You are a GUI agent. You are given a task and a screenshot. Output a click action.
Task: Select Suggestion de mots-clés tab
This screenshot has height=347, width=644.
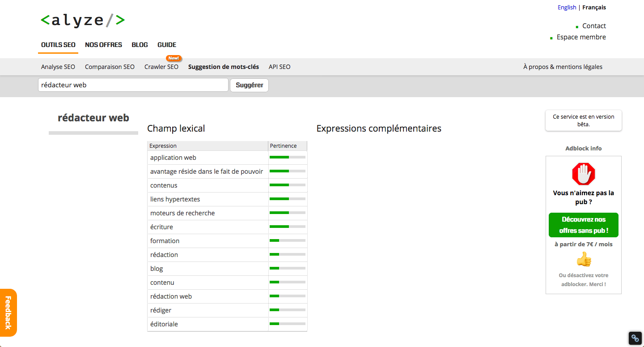click(x=224, y=67)
